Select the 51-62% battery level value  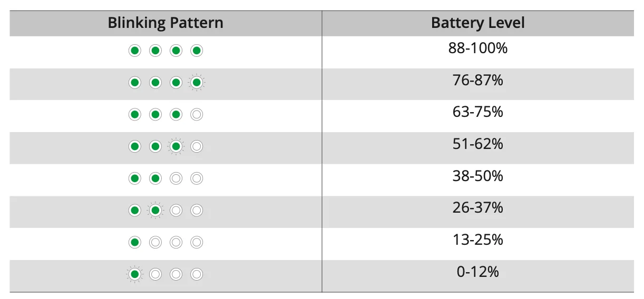tap(478, 144)
